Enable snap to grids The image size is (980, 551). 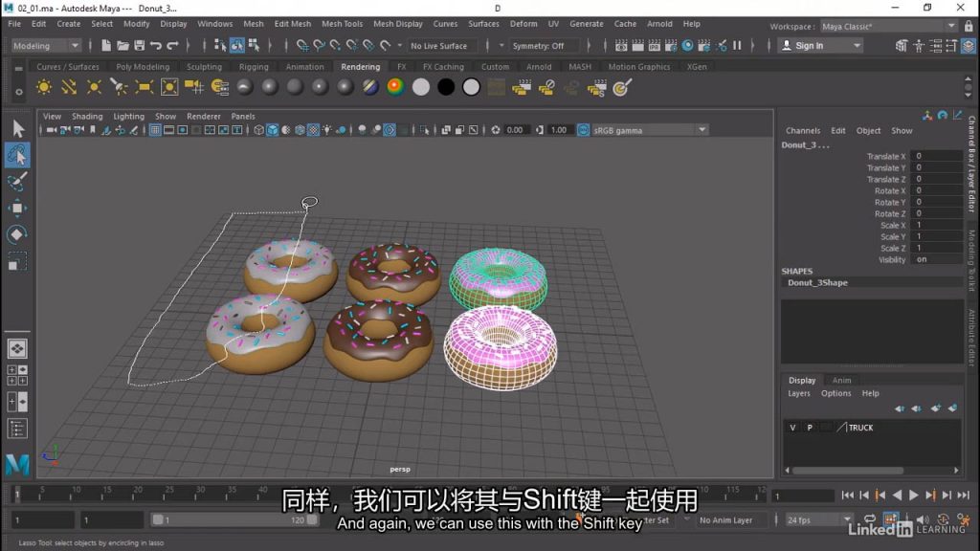(x=302, y=46)
